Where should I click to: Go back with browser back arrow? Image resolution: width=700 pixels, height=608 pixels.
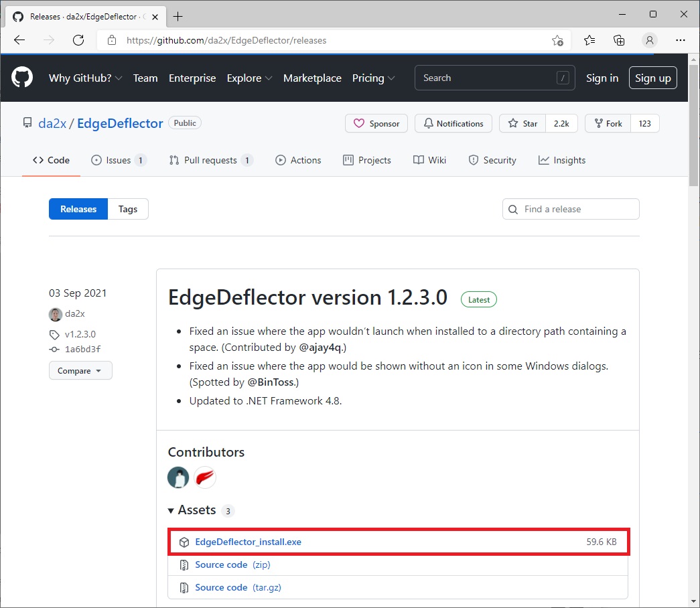[19, 40]
